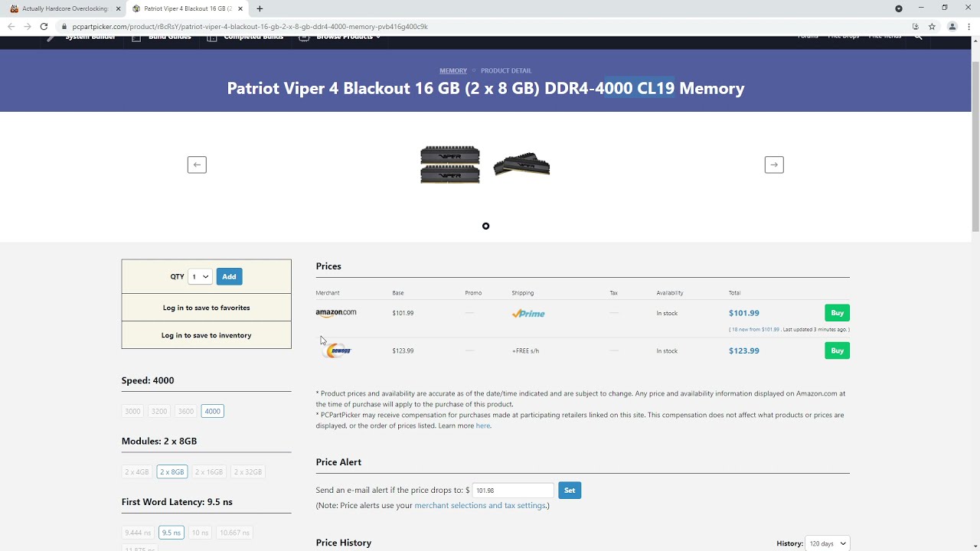Image resolution: width=980 pixels, height=551 pixels.
Task: Click the MEMORY breadcrumb link
Action: pyautogui.click(x=453, y=70)
